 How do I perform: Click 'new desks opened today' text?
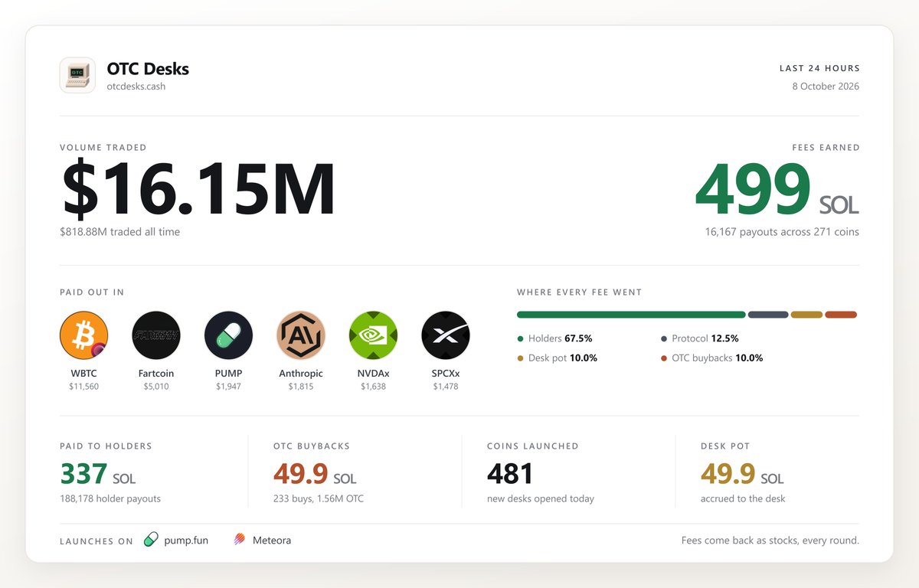coord(541,499)
